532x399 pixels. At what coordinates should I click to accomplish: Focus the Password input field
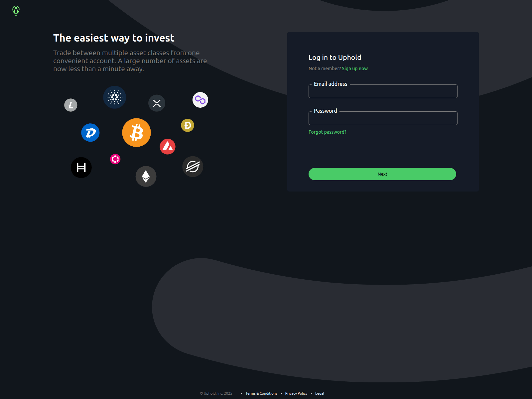click(x=383, y=118)
